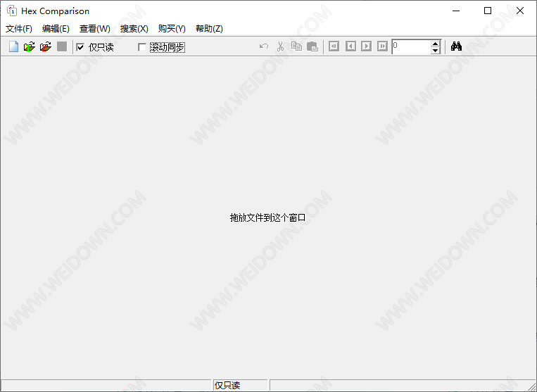The width and height of the screenshot is (537, 392).
Task: Click the numeric field showing 0
Action: coord(411,47)
